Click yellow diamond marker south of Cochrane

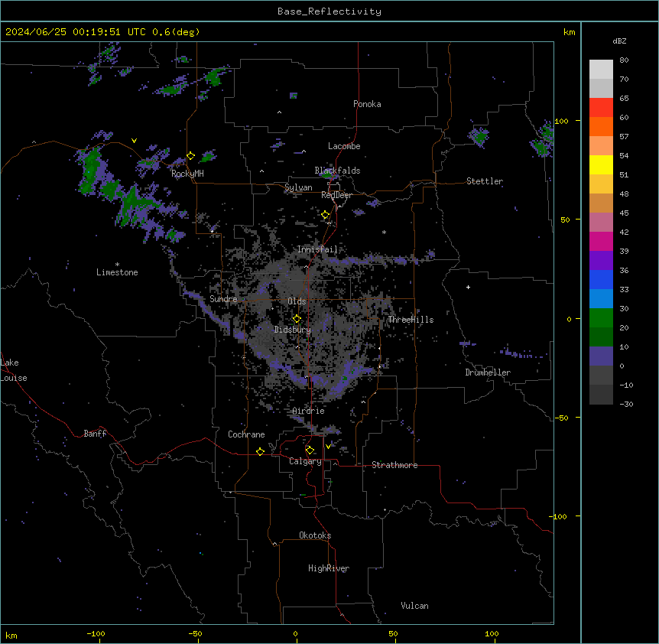coord(260,451)
